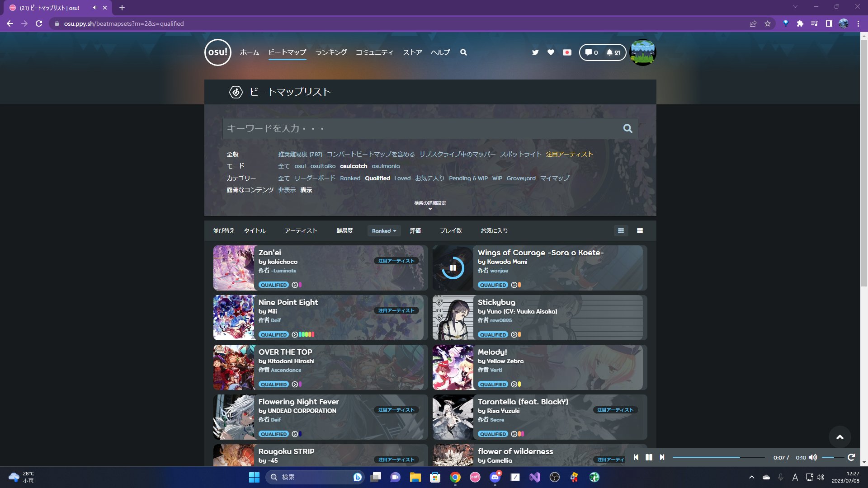Viewport: 868px width, 488px height.
Task: Select 非表示 for explicit content
Action: (287, 190)
